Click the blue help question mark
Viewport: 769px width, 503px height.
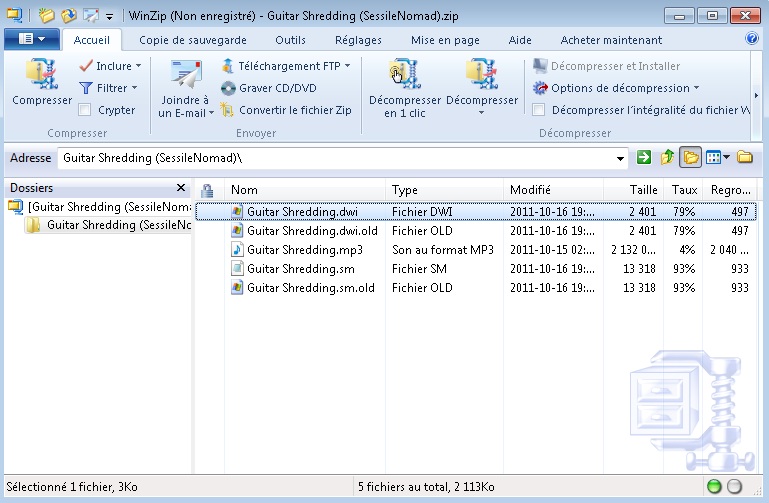751,38
